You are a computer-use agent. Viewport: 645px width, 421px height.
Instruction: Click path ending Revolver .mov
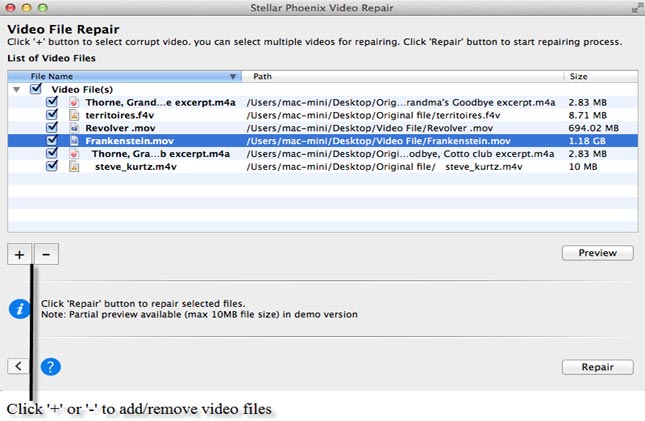(x=369, y=128)
